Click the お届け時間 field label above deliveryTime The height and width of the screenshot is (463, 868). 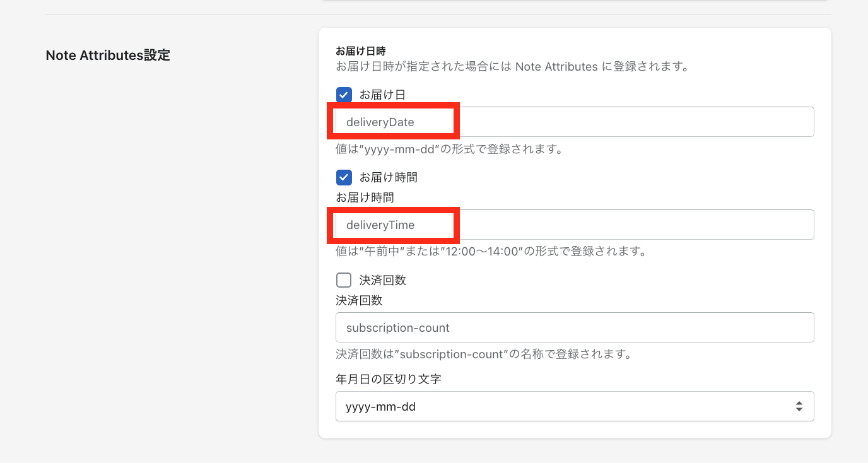[x=365, y=197]
